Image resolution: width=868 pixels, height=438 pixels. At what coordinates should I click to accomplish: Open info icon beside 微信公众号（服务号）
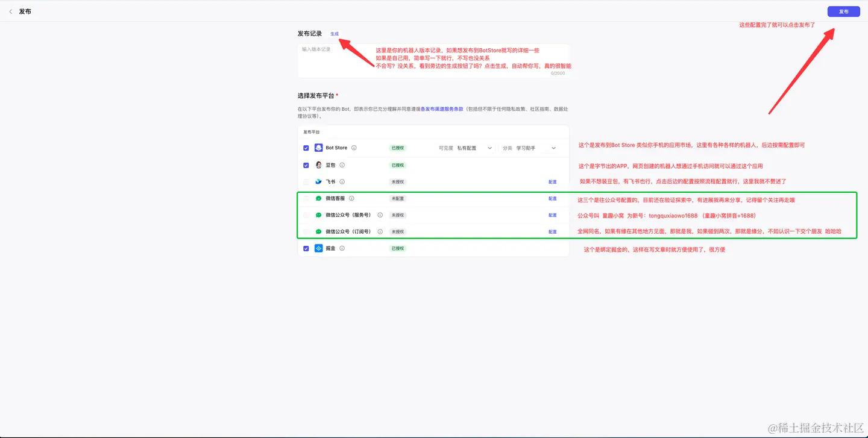tap(380, 215)
